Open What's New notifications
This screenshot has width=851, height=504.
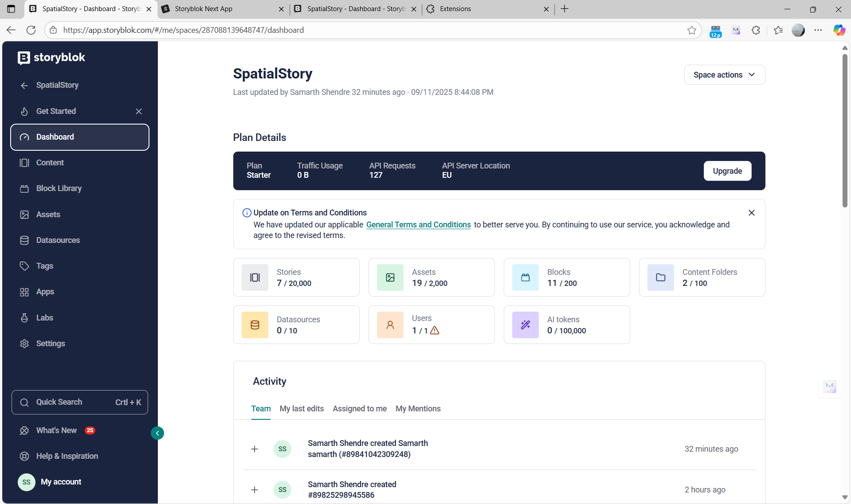(58, 430)
